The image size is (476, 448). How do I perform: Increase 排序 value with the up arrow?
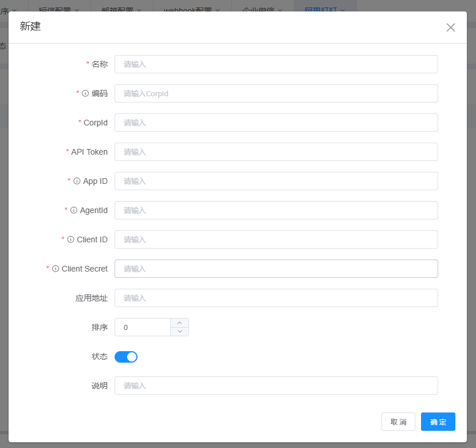pyautogui.click(x=180, y=323)
